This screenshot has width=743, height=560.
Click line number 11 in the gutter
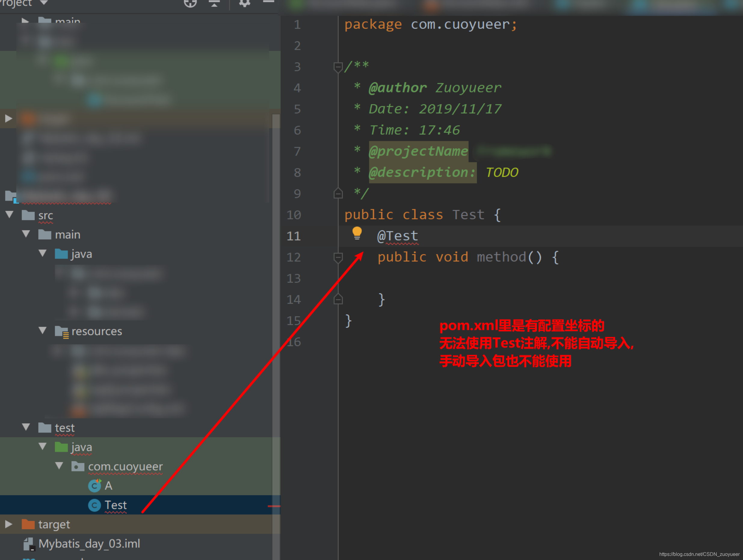(x=294, y=236)
